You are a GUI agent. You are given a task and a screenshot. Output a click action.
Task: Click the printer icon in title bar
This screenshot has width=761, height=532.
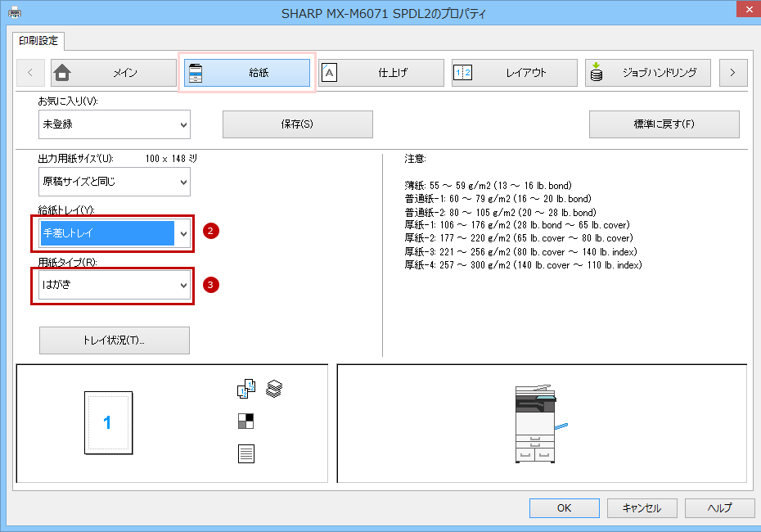[15, 12]
